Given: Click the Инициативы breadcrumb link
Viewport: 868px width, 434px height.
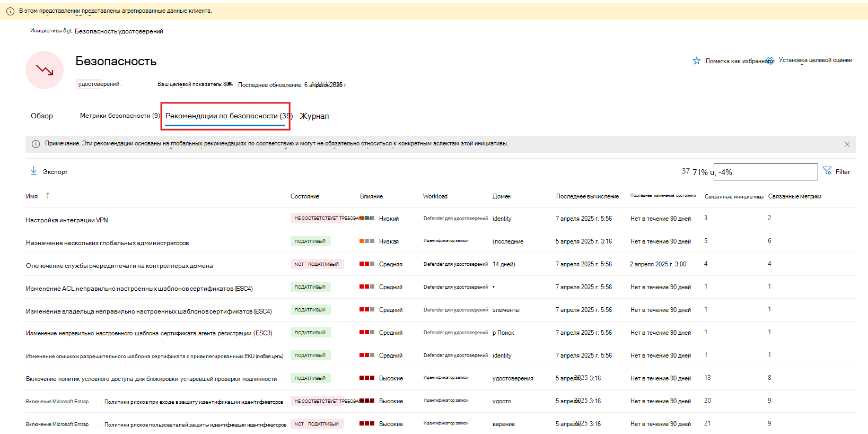Looking at the screenshot, I should click(x=51, y=31).
